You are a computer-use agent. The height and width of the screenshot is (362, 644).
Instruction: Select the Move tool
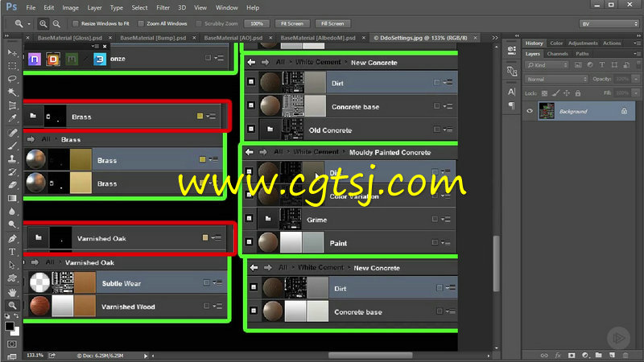tap(12, 53)
